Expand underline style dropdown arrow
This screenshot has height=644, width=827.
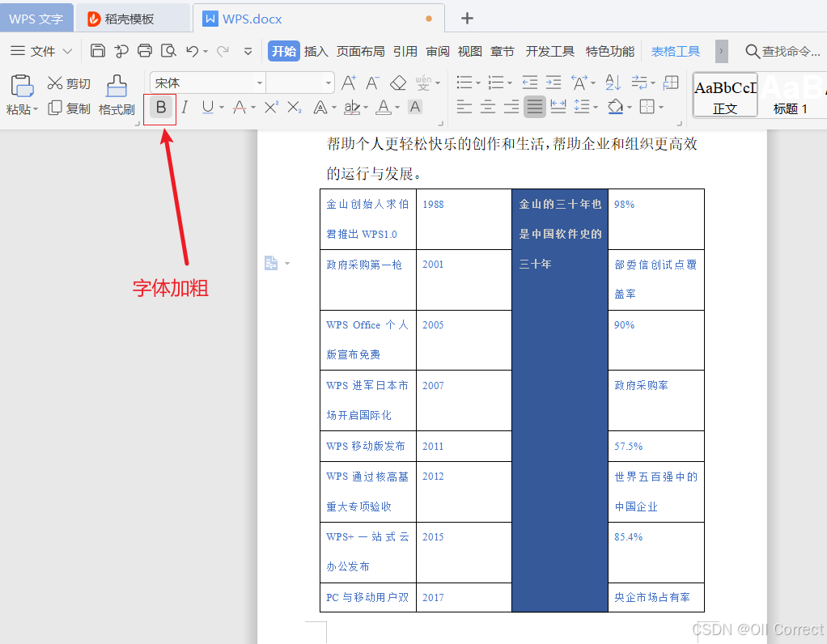click(222, 108)
